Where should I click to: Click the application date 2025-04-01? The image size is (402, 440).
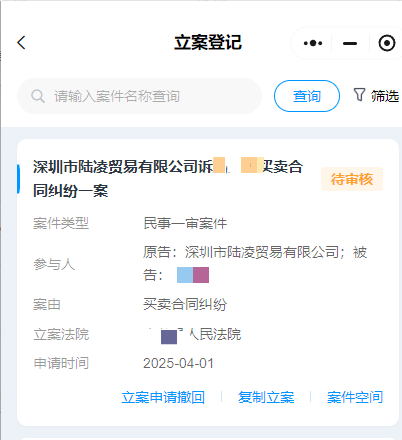pos(178,363)
